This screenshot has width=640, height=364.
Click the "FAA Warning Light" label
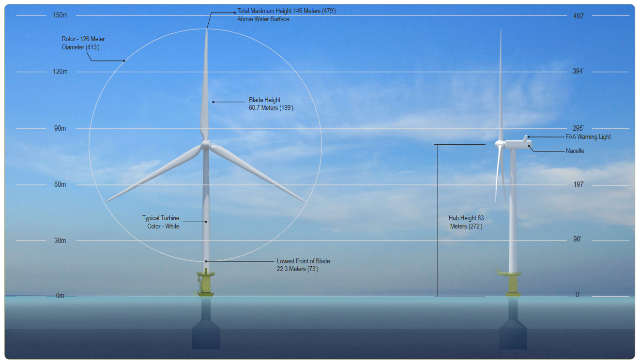pyautogui.click(x=588, y=137)
